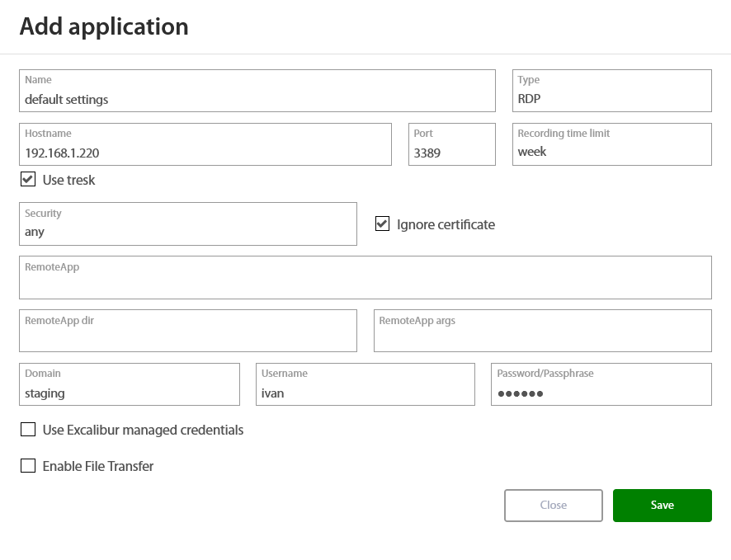This screenshot has height=560, width=731.
Task: Click the empty RemoteApp field
Action: tap(365, 278)
